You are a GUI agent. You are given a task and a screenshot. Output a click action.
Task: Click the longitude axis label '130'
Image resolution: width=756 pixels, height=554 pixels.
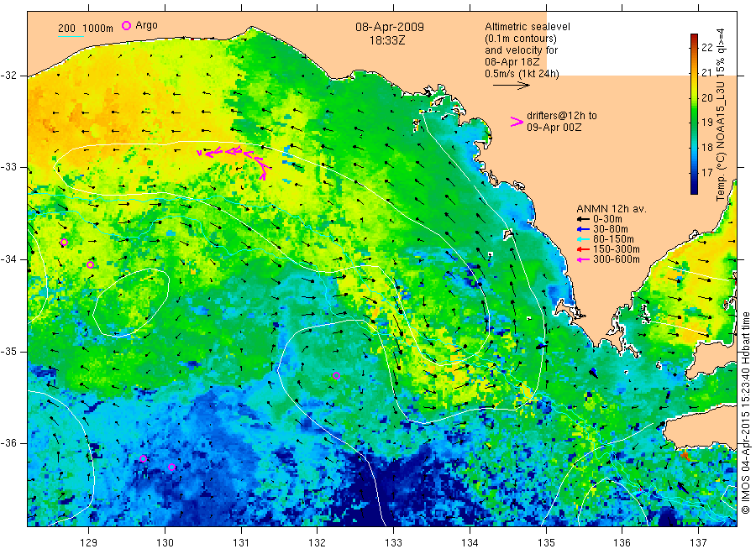[165, 543]
